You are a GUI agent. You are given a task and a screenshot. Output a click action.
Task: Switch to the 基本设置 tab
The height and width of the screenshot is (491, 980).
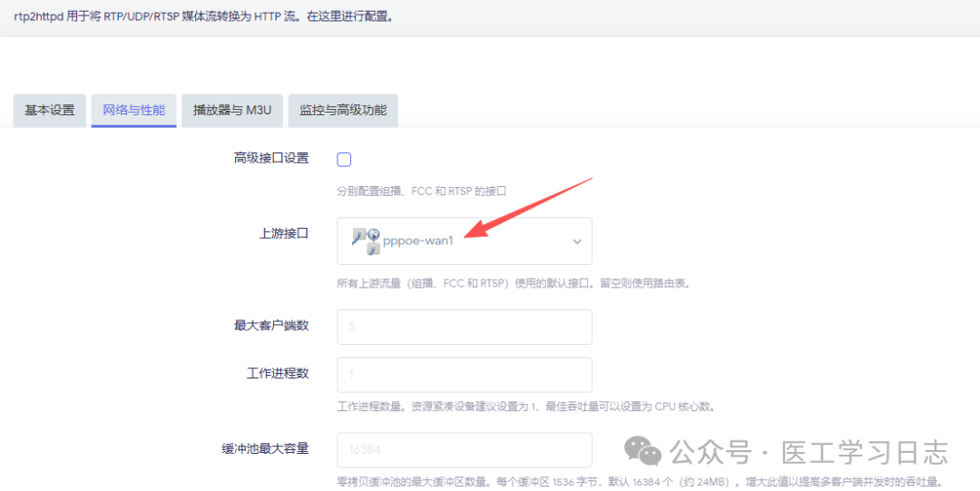49,111
